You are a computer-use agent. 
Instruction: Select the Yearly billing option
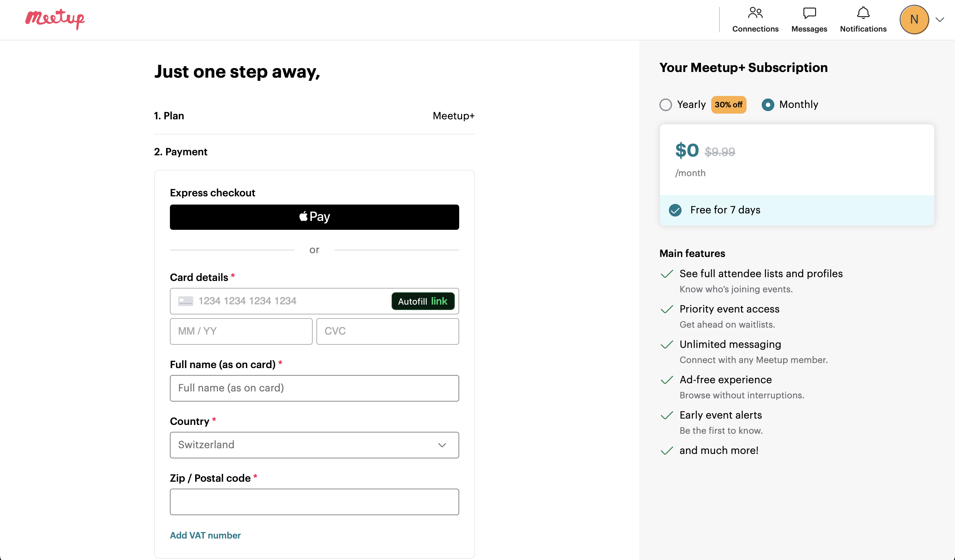click(665, 104)
